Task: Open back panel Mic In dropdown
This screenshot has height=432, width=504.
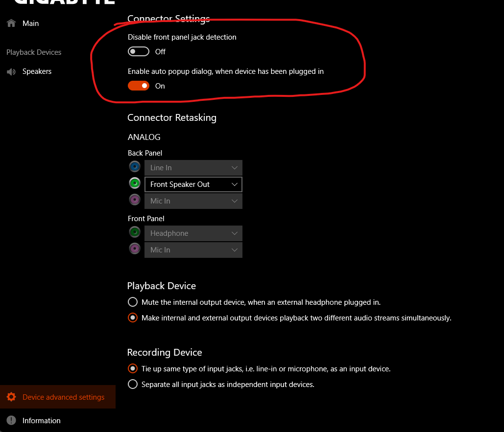Action: (193, 201)
